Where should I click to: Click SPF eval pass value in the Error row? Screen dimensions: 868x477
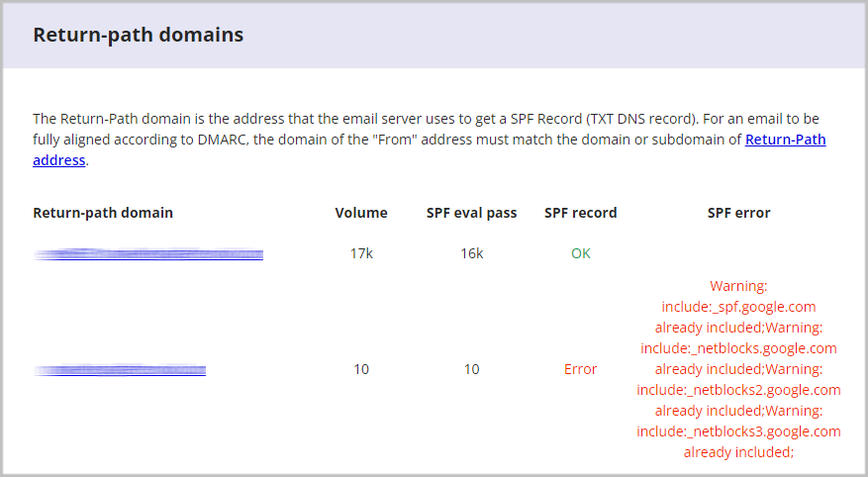(471, 369)
